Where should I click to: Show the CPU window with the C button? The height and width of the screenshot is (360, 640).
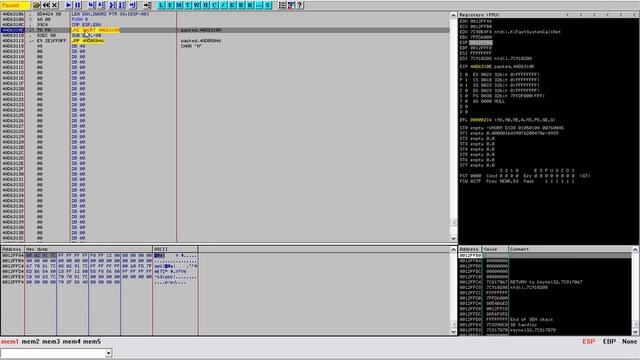[x=215, y=5]
